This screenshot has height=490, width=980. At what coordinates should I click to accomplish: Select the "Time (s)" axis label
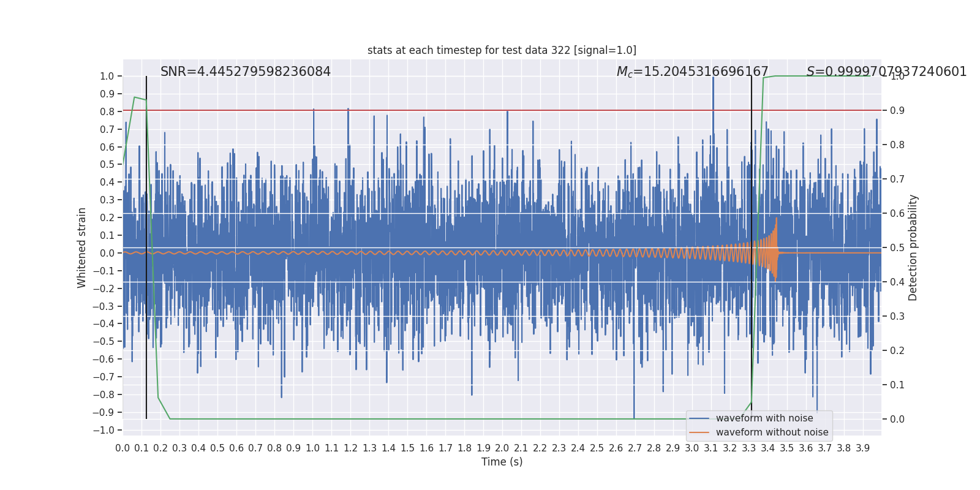point(502,462)
